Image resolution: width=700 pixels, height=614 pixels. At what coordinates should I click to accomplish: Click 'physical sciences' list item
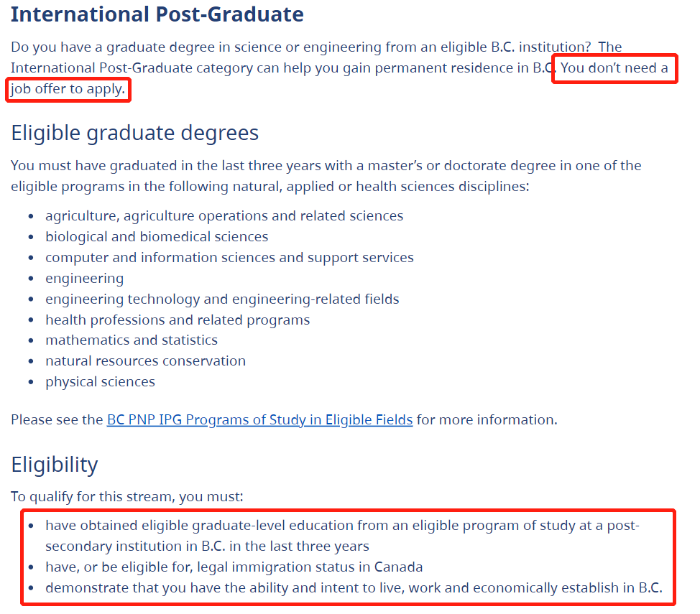(x=100, y=382)
